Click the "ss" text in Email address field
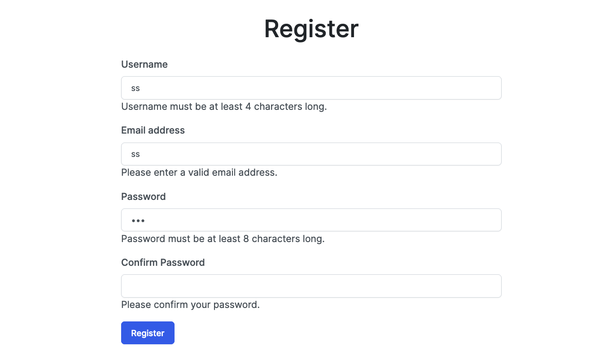The width and height of the screenshot is (603, 364). click(135, 154)
